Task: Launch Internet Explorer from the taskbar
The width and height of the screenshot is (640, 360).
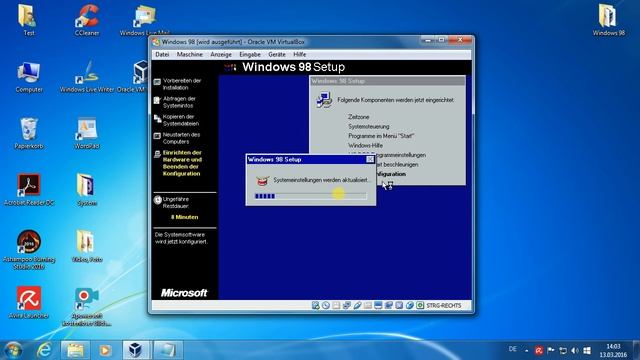Action: tap(44, 350)
